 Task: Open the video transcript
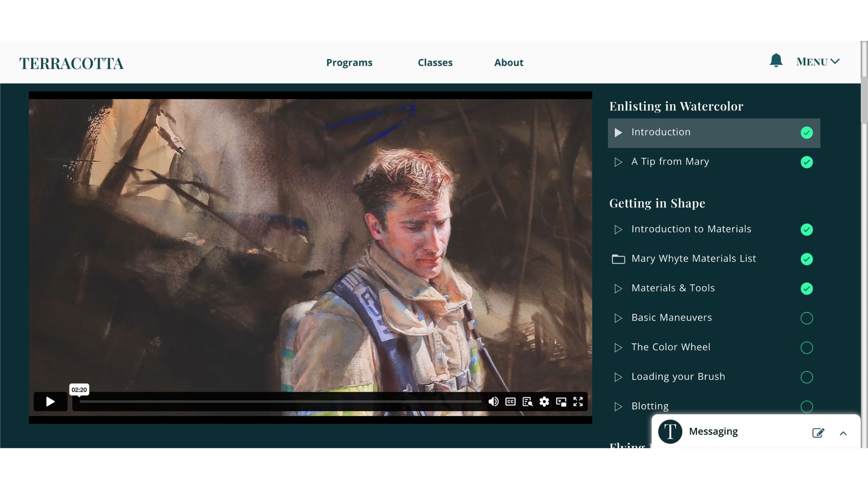pyautogui.click(x=527, y=402)
